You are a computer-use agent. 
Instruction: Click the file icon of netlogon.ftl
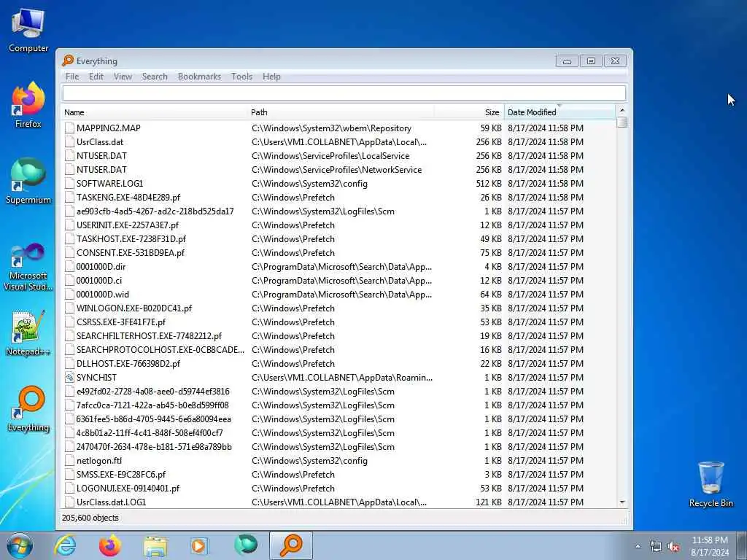[69, 461]
